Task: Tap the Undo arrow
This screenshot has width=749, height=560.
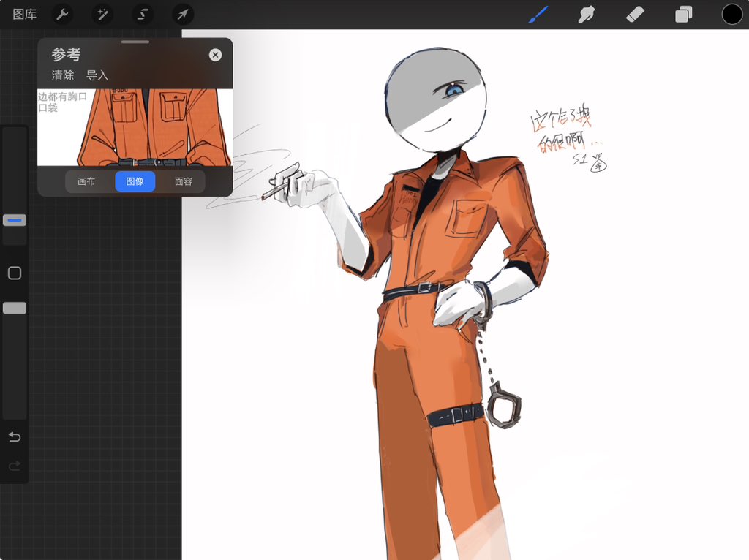Action: (15, 436)
